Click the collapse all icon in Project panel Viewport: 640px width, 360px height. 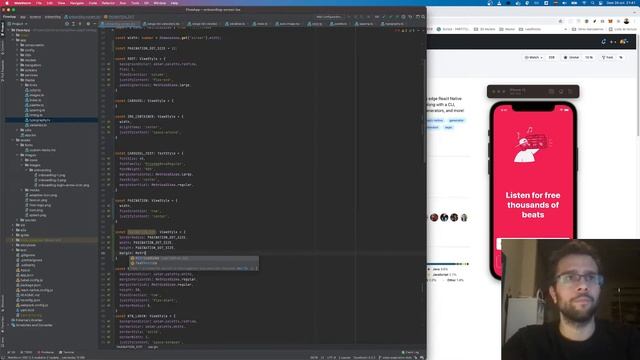(x=80, y=24)
